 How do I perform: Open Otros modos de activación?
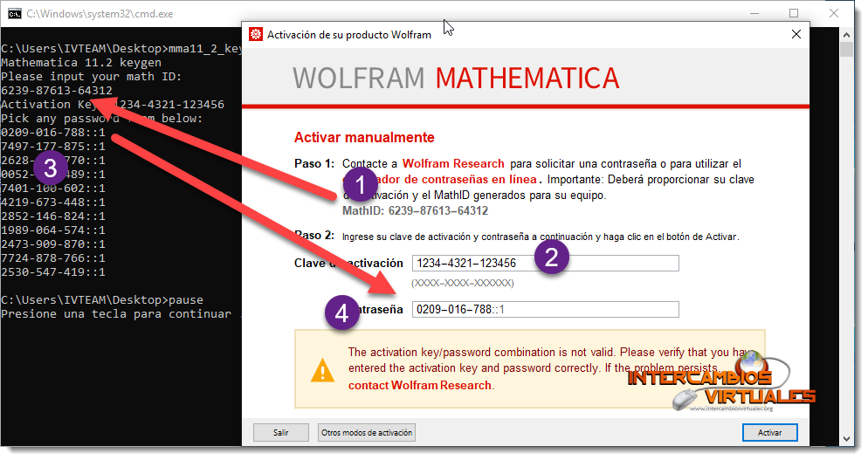click(x=367, y=432)
